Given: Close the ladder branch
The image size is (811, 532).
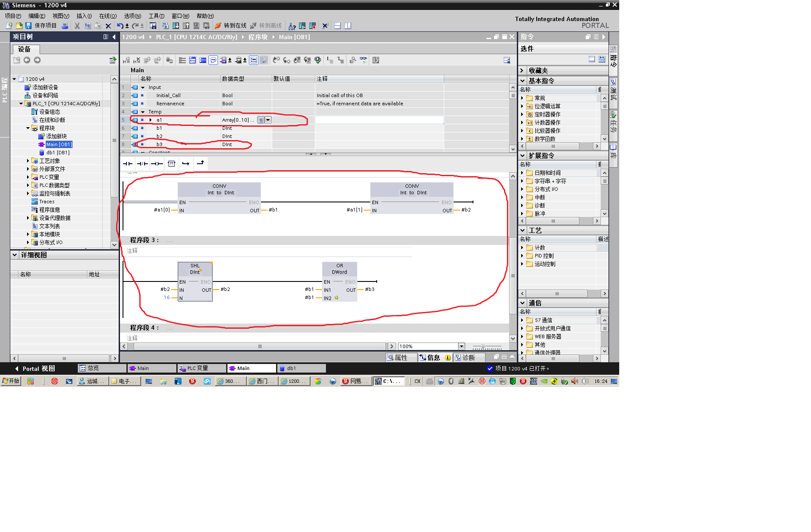Looking at the screenshot, I should [x=200, y=163].
